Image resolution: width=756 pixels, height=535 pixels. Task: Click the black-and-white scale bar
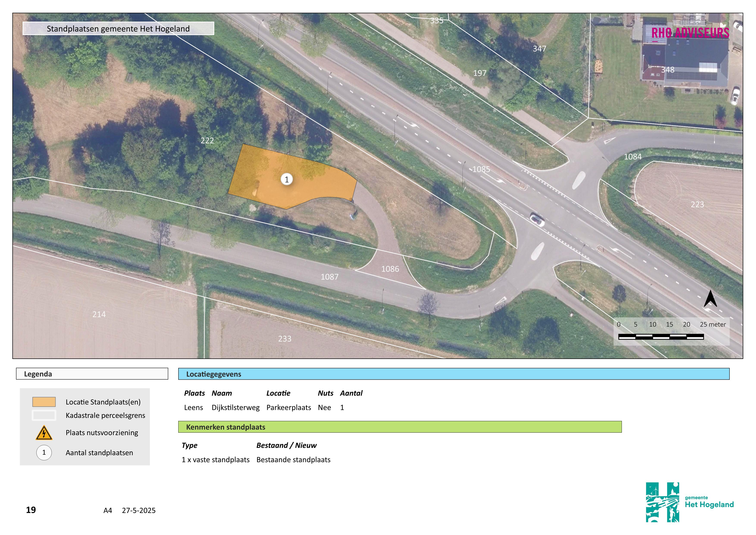click(661, 337)
